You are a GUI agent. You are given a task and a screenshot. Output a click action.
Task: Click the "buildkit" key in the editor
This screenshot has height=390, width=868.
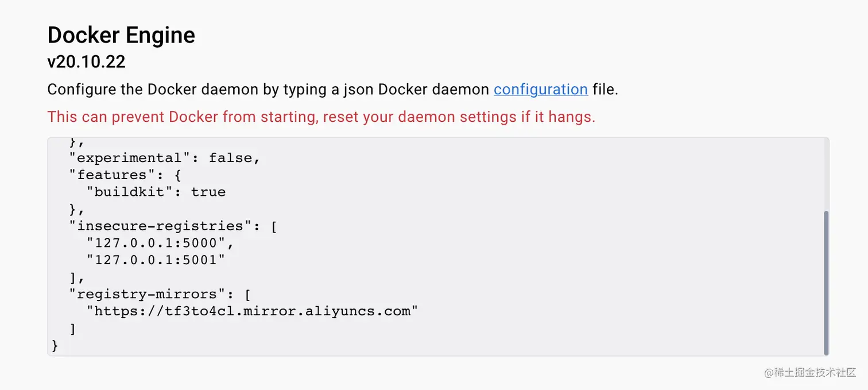[x=129, y=192]
